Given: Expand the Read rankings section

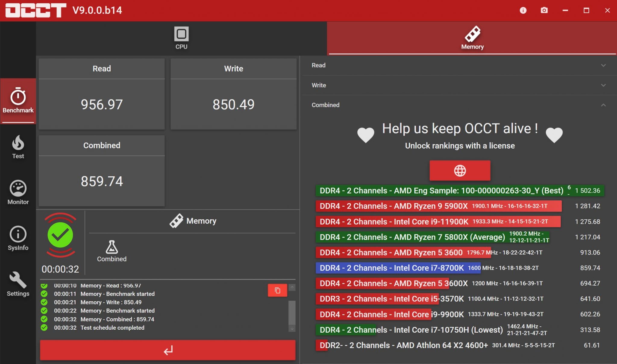Looking at the screenshot, I should [459, 65].
